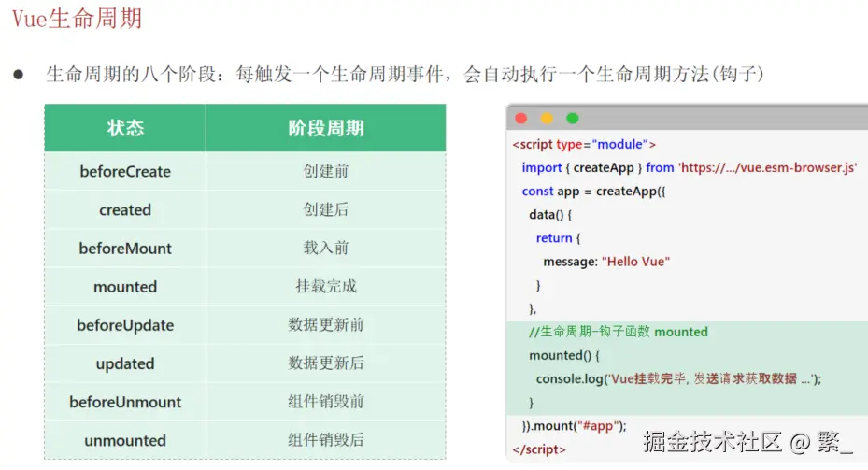Click the console.log code line
This screenshot has width=868, height=470.
[678, 378]
